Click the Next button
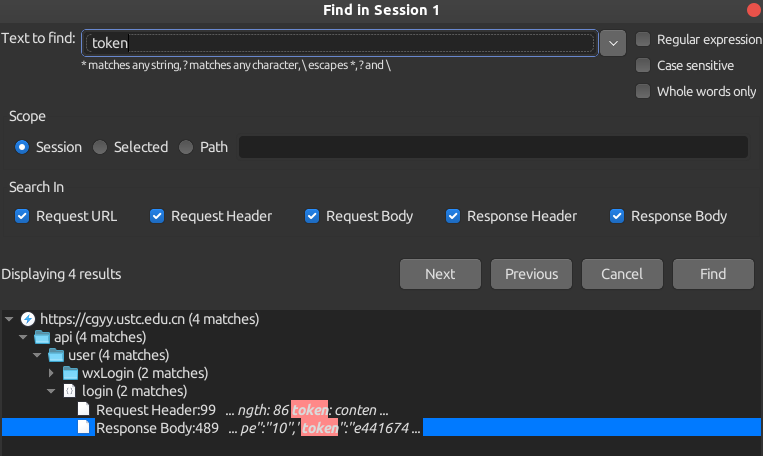Viewport: 763px width, 456px height. point(439,274)
